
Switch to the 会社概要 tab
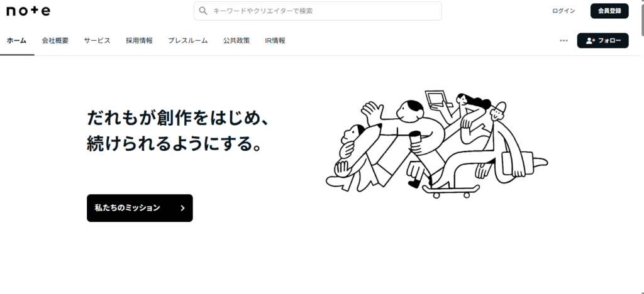(x=55, y=41)
